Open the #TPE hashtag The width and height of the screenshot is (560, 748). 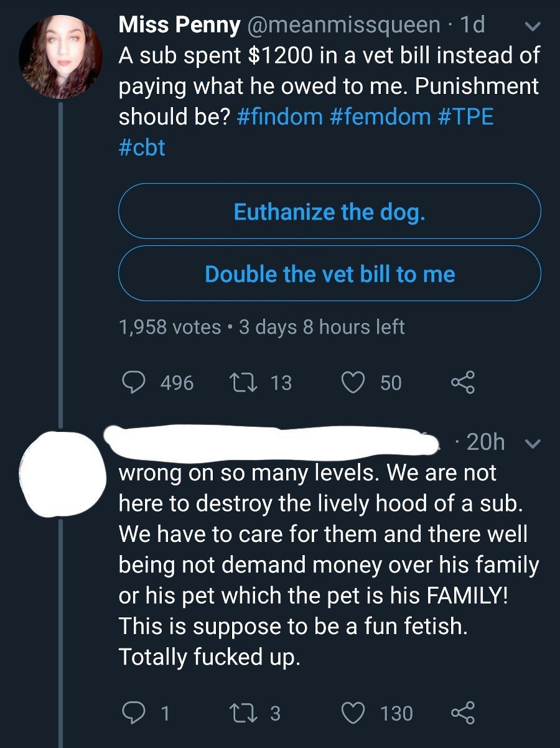tap(467, 117)
